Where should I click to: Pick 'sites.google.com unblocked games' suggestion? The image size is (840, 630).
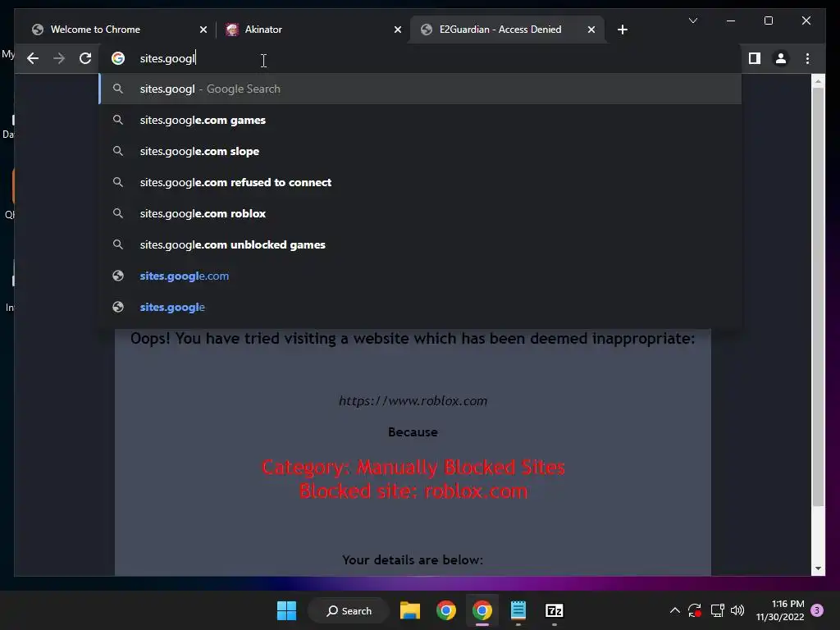point(420,244)
